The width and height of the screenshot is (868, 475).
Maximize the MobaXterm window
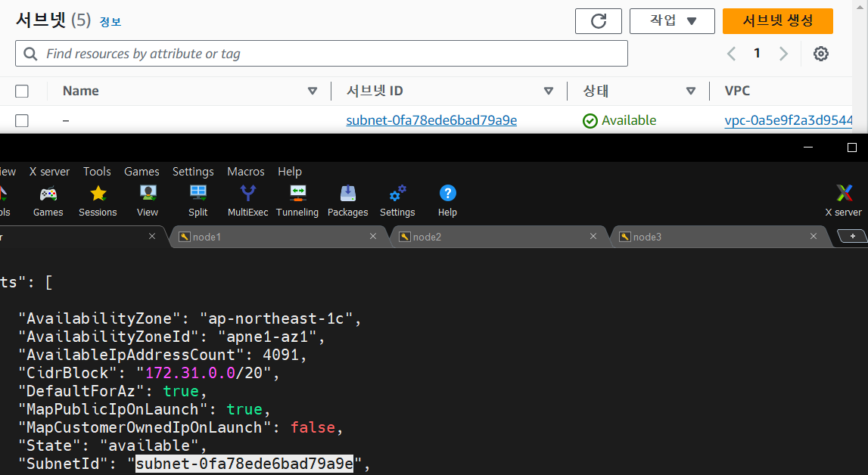pos(852,147)
